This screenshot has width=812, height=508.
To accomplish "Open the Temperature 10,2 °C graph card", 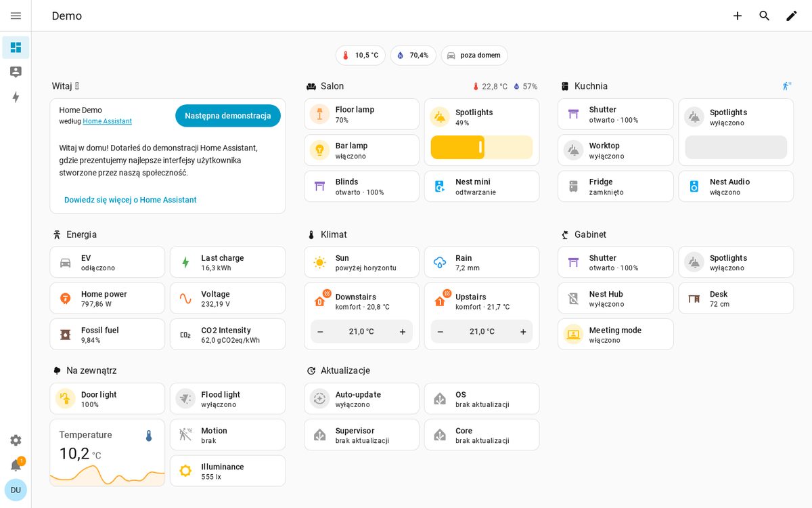I will [108, 452].
